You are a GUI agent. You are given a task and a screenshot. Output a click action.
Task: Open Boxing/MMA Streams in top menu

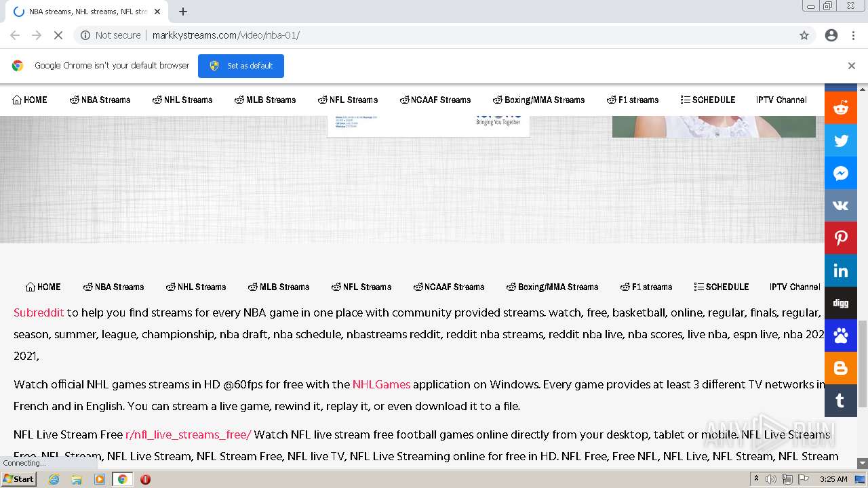539,100
